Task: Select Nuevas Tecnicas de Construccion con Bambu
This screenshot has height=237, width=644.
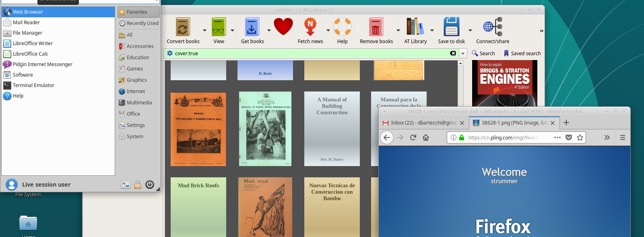Action: [332, 207]
